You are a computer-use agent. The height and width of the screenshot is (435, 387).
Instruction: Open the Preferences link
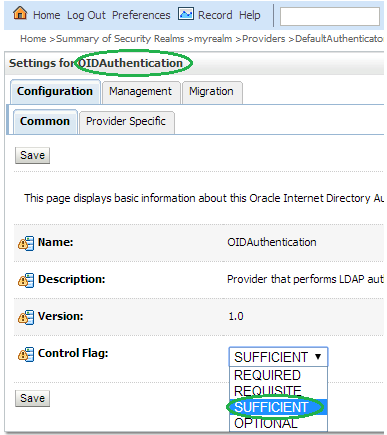141,15
